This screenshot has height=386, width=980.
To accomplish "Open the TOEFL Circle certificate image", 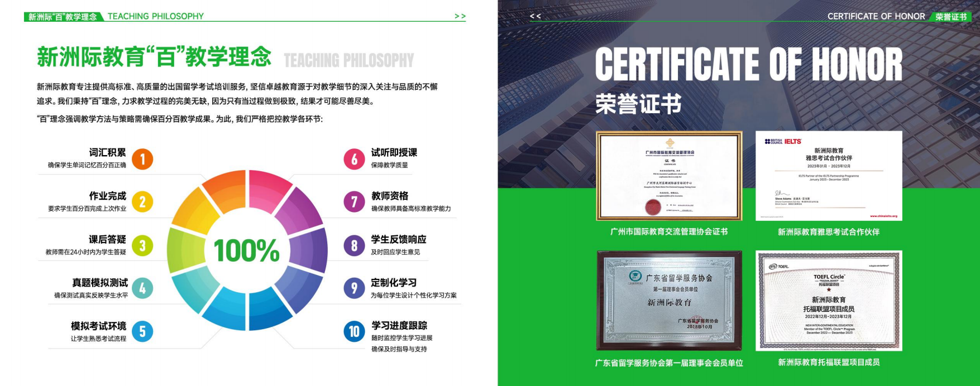I will 829,301.
